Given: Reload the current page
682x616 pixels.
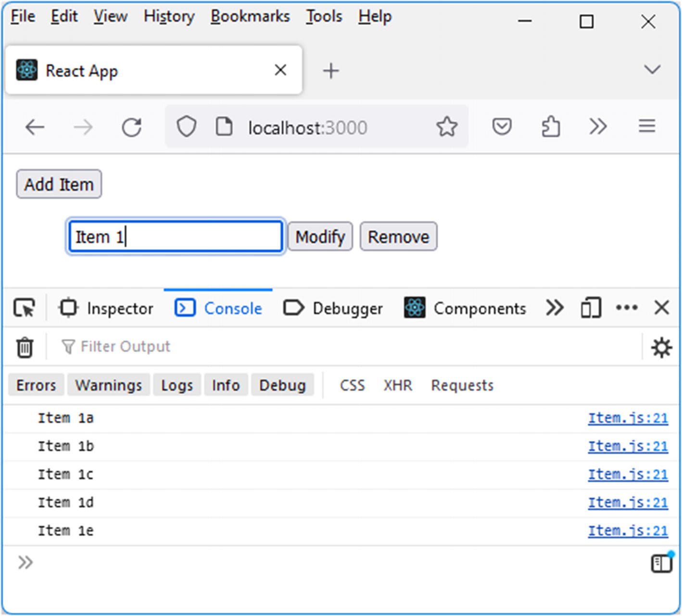Looking at the screenshot, I should click(x=131, y=127).
